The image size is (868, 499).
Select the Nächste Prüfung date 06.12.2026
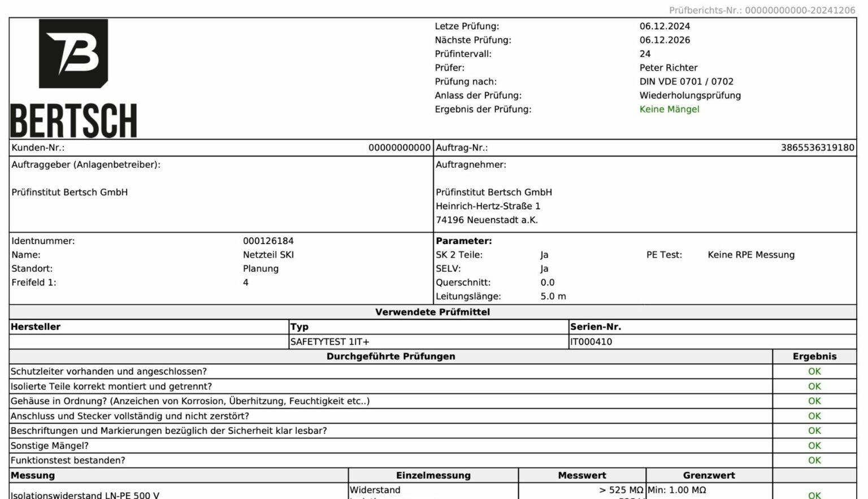[x=665, y=40]
